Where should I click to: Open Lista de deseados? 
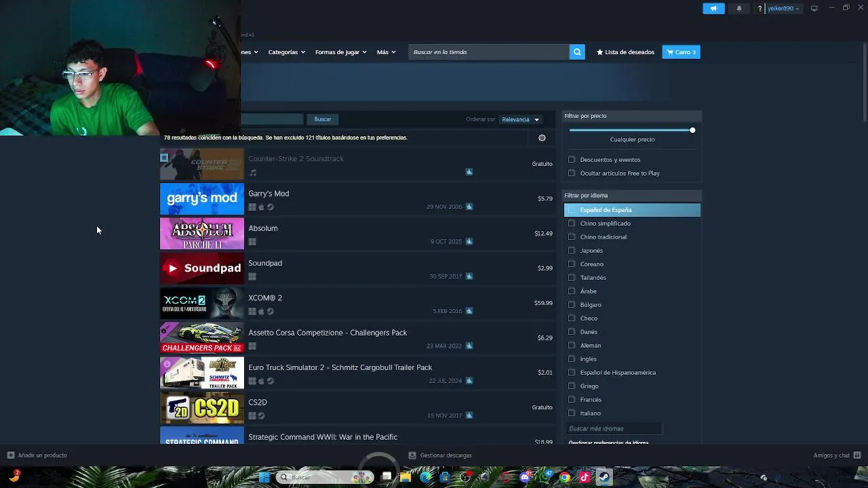click(625, 52)
